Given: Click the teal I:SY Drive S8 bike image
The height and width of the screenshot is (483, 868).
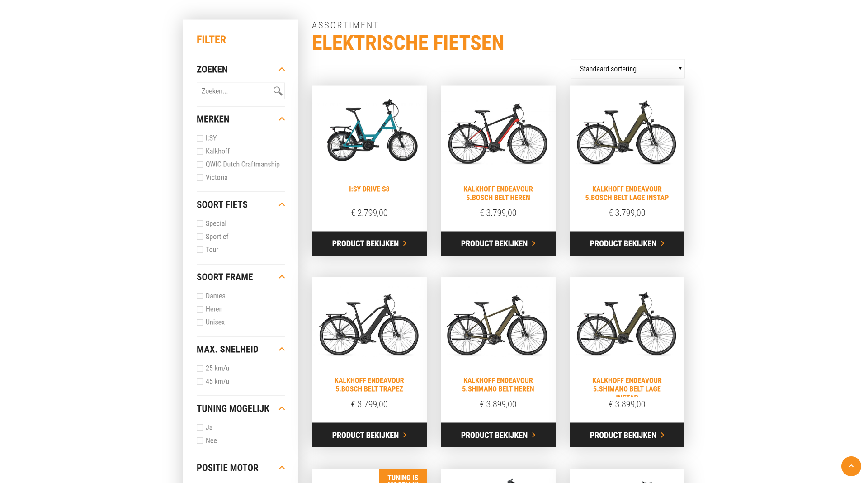Looking at the screenshot, I should click(372, 131).
